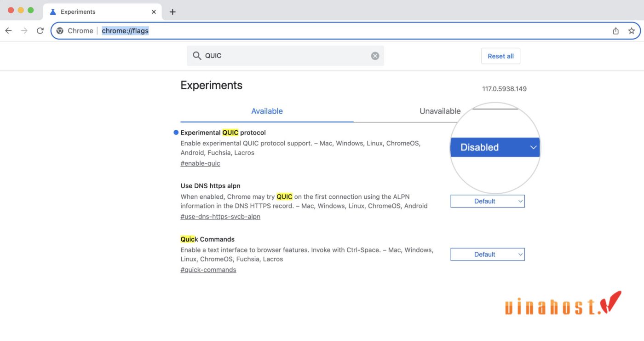This screenshot has height=341, width=644.
Task: Reload the page with refresh icon
Action: 40,31
